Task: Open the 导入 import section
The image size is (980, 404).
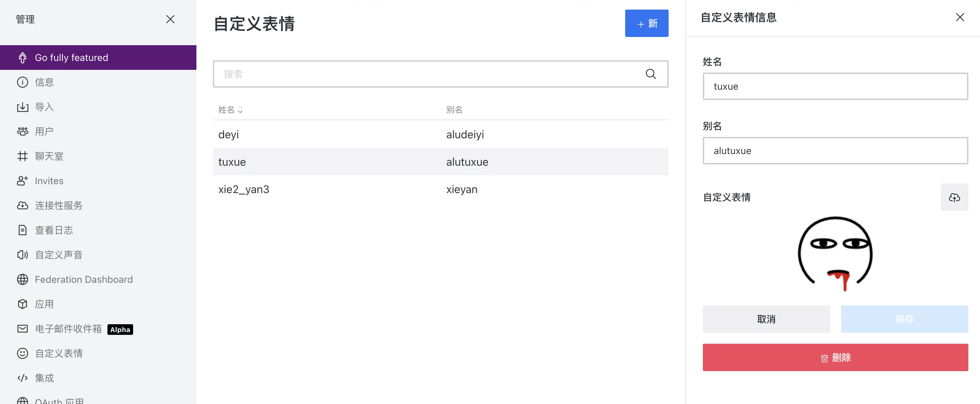Action: click(x=44, y=107)
